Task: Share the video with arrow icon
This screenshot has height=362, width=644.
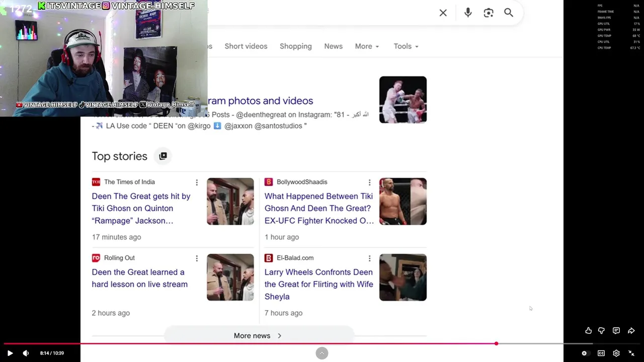Action: click(x=631, y=330)
